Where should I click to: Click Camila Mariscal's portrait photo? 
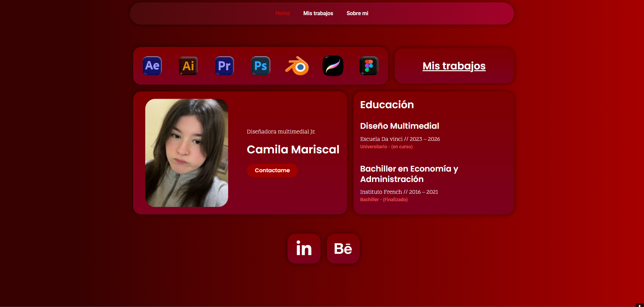pyautogui.click(x=187, y=153)
